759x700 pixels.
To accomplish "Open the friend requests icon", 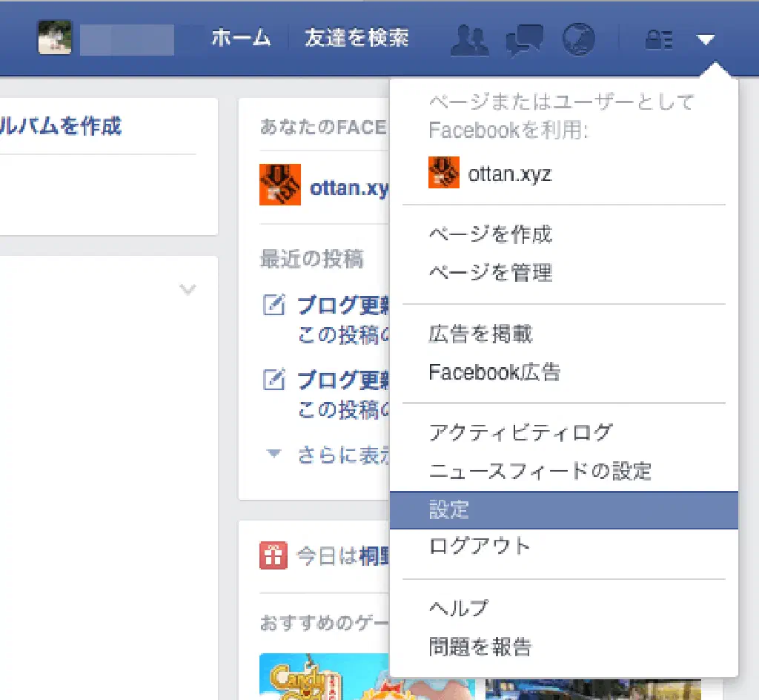I will click(x=470, y=39).
